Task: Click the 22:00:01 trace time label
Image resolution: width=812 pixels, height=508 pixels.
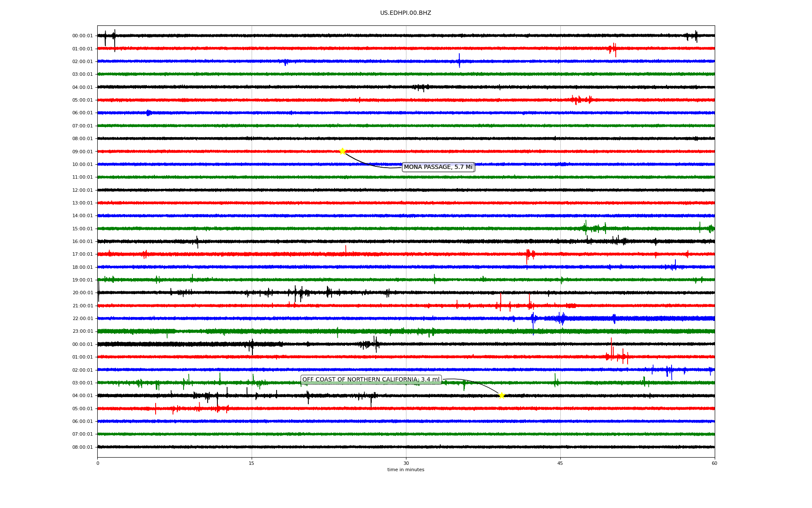Action: click(x=82, y=318)
